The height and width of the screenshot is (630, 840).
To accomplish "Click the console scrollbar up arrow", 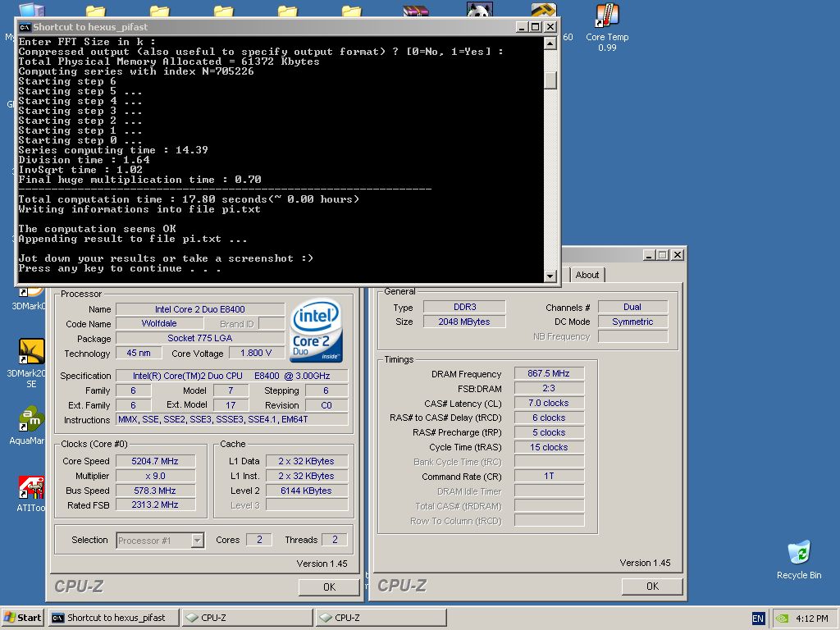I will pyautogui.click(x=550, y=43).
